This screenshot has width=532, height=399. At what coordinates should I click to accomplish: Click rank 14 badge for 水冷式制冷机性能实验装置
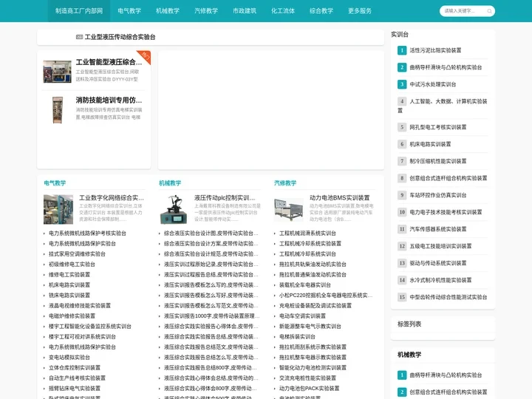[402, 280]
